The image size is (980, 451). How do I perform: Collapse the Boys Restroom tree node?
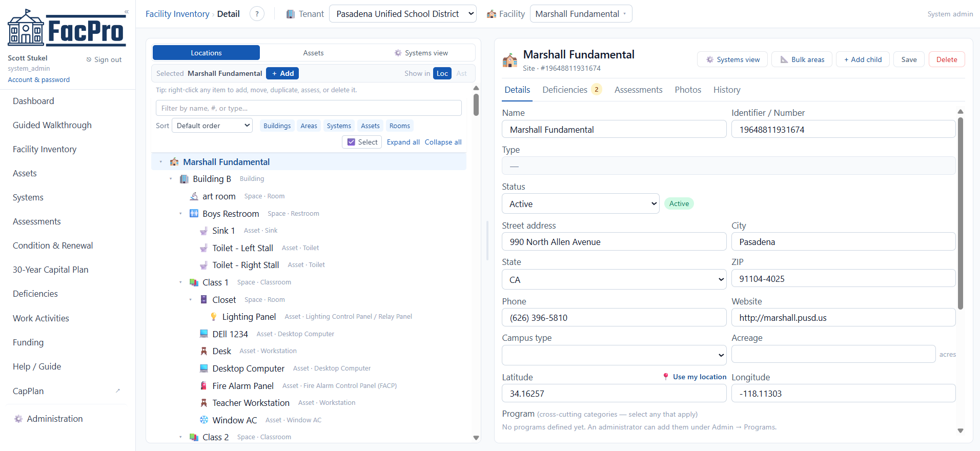(x=180, y=213)
